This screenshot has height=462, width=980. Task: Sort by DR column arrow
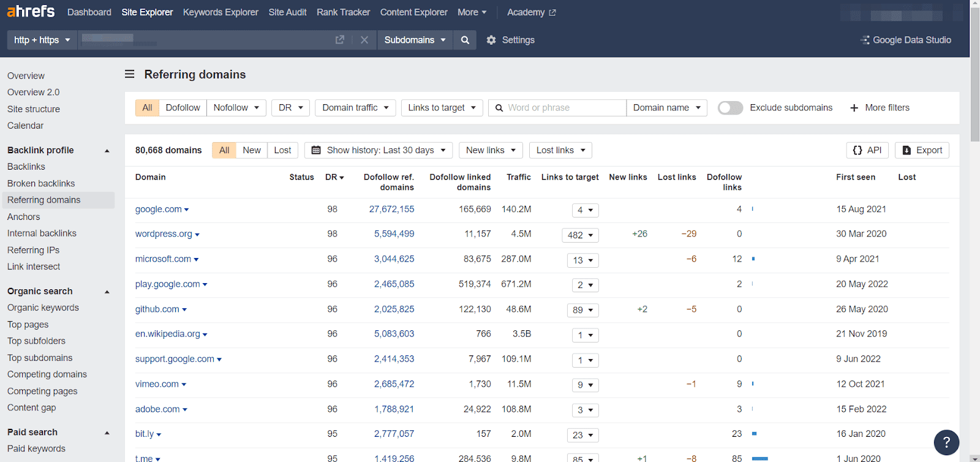click(342, 178)
